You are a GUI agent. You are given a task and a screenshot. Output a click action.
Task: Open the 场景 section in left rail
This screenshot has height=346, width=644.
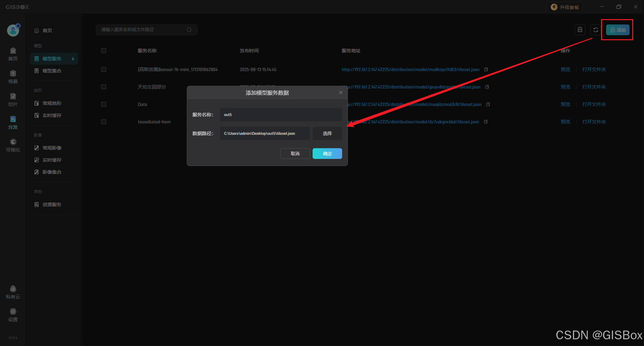point(13,77)
